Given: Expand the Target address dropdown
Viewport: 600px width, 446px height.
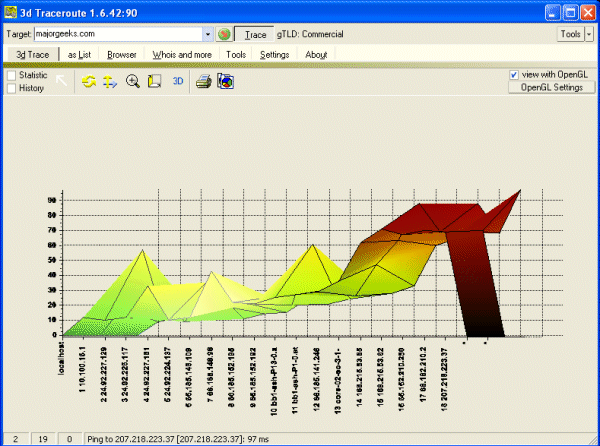Looking at the screenshot, I should pos(207,34).
